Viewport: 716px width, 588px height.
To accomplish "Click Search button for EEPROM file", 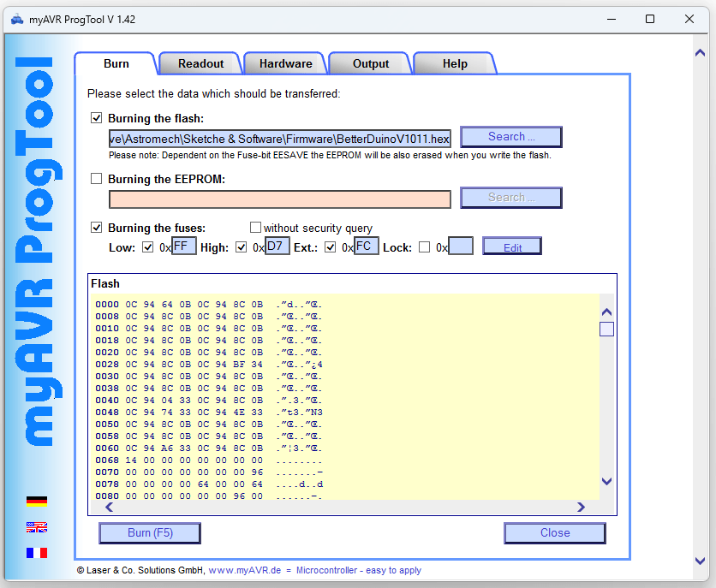I will point(511,198).
